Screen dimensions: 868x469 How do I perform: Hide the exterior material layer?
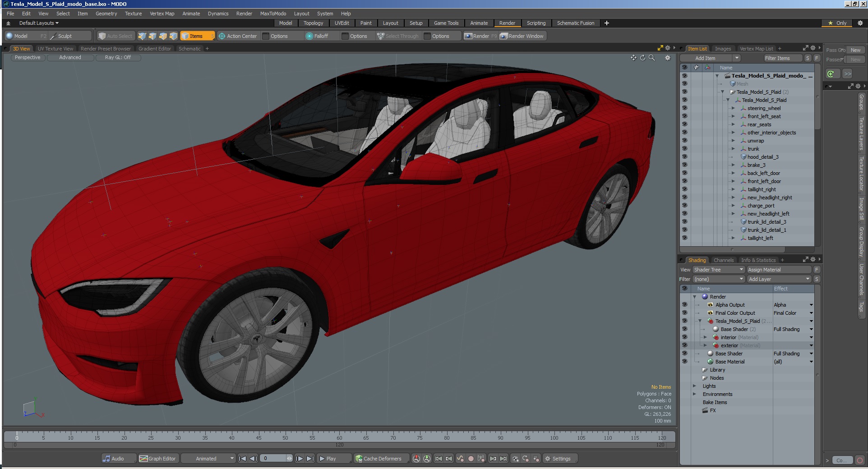pos(684,345)
